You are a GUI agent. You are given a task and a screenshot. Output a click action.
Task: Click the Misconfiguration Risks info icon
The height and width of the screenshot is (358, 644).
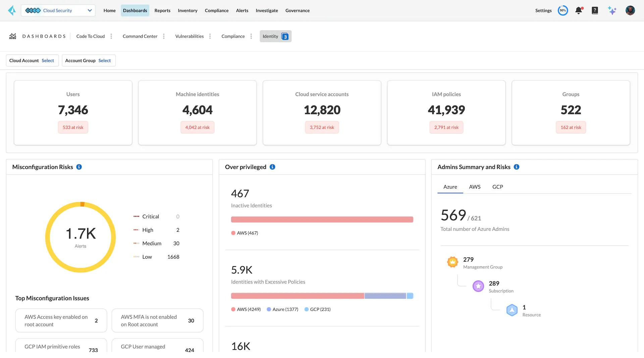(x=79, y=167)
